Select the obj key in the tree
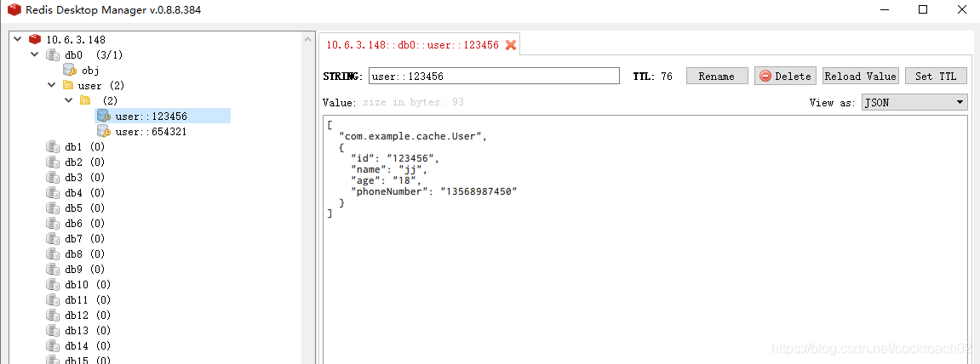 90,71
